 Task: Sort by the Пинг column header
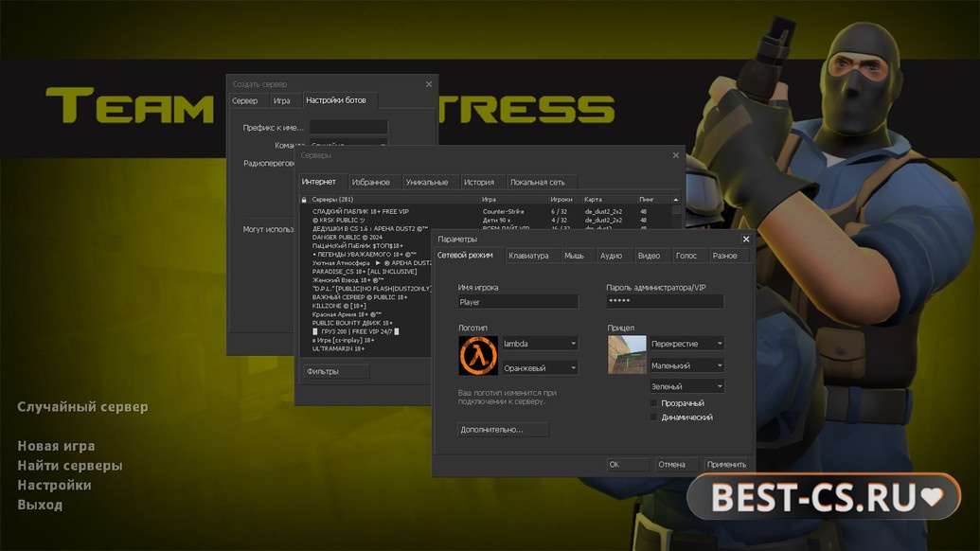point(653,200)
